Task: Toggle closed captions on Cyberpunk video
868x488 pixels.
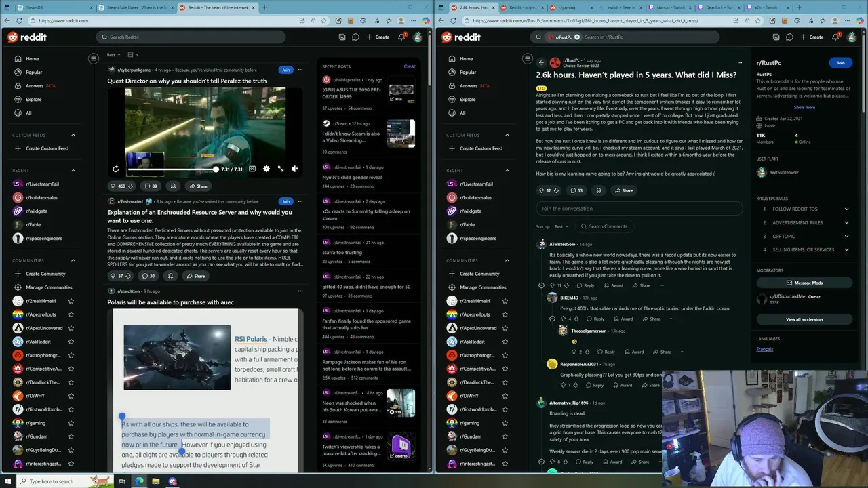Action: 252,169
